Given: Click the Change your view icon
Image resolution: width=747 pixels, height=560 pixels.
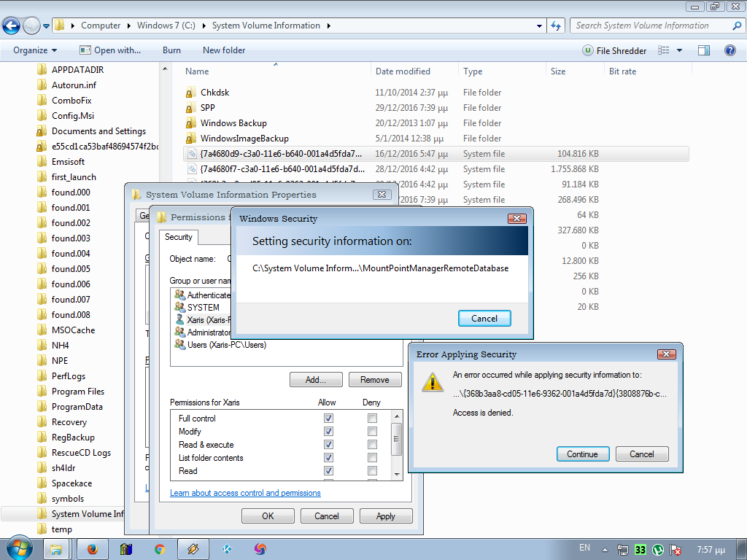Looking at the screenshot, I should tap(664, 50).
